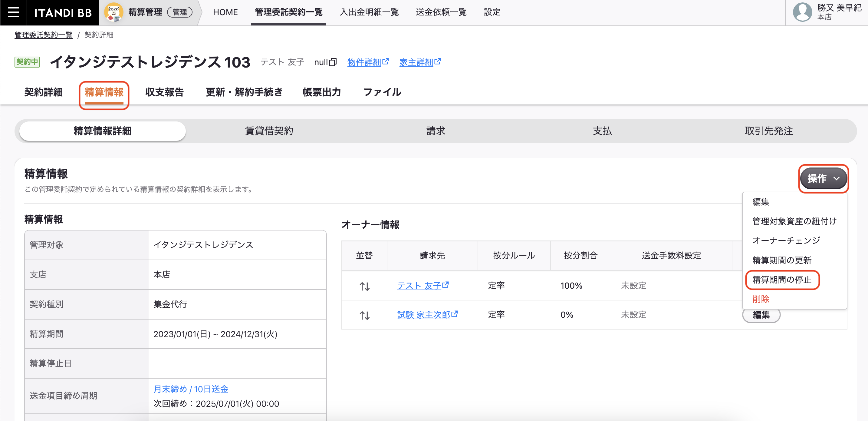Open 入出金明細一覧 navigation item

pos(369,12)
